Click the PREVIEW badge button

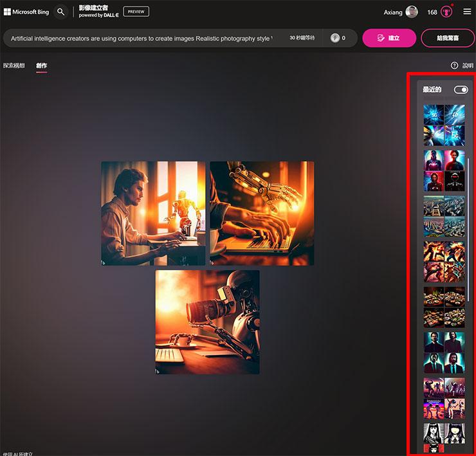coord(136,12)
